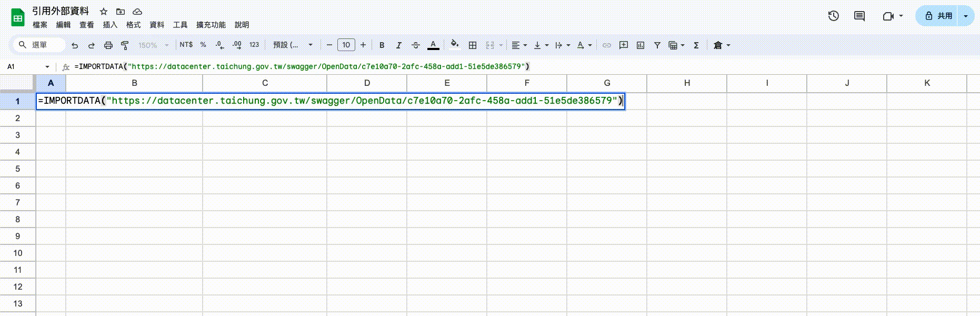
Task: Star the 引用外部資料 document
Action: click(104, 12)
